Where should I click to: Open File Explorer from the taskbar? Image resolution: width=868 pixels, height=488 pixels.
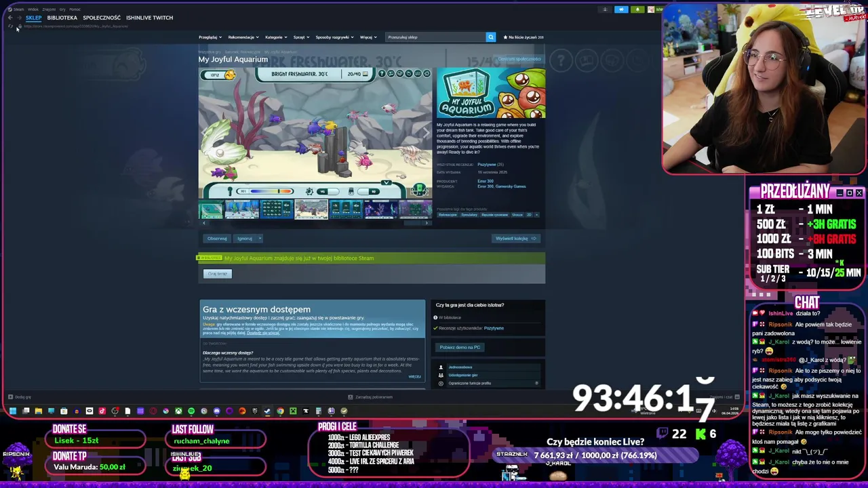39,411
